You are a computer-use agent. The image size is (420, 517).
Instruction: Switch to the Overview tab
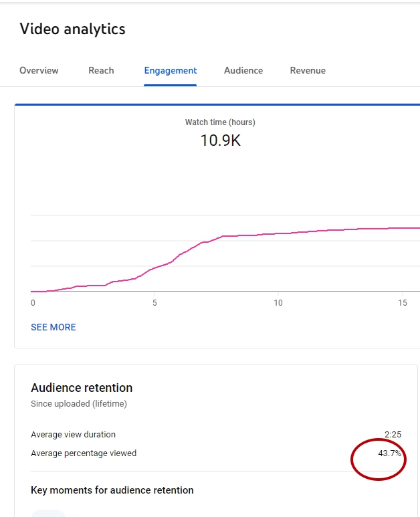pyautogui.click(x=39, y=70)
